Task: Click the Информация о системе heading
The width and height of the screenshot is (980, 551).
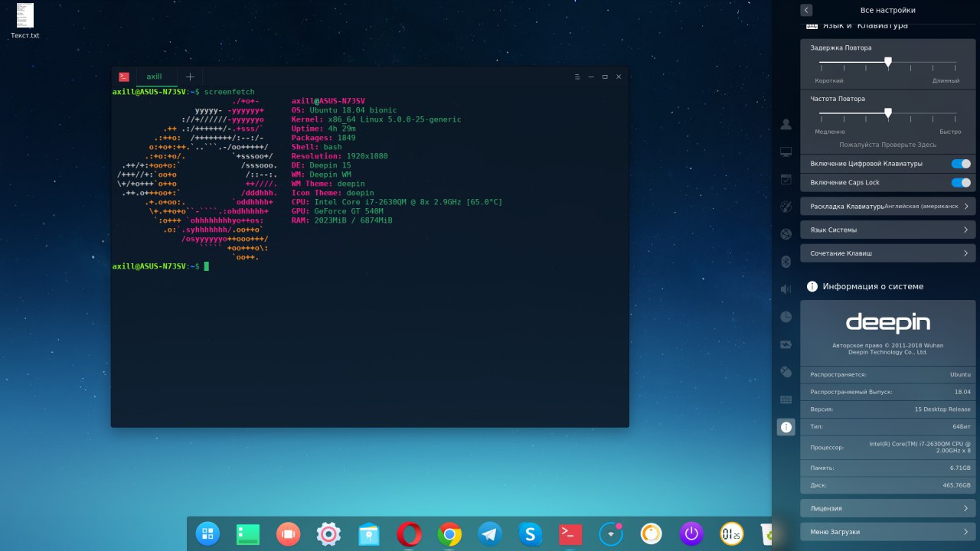Action: (873, 286)
